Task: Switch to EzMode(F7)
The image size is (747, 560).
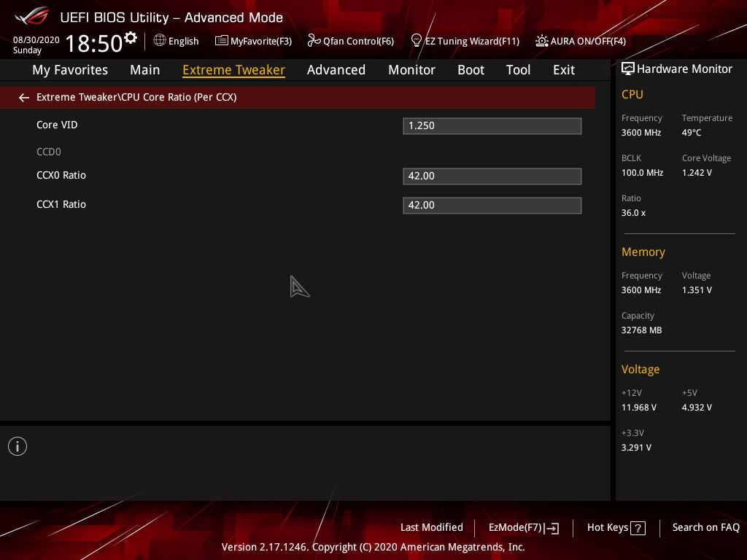Action: point(524,528)
